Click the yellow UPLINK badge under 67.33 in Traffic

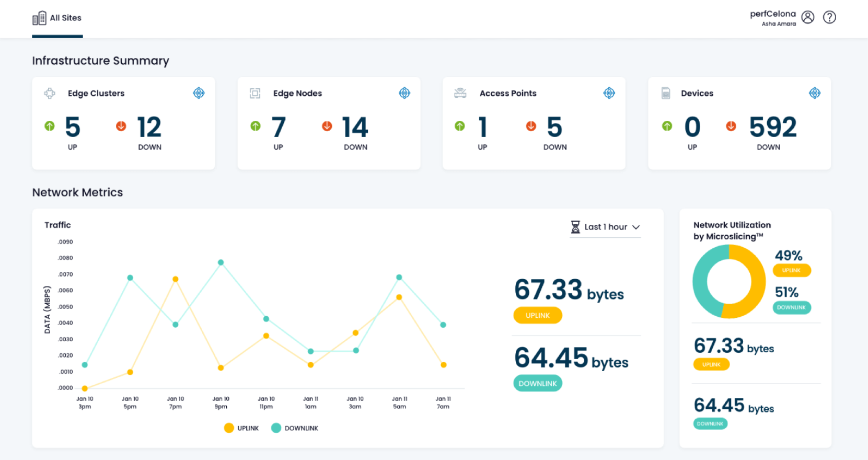point(538,315)
